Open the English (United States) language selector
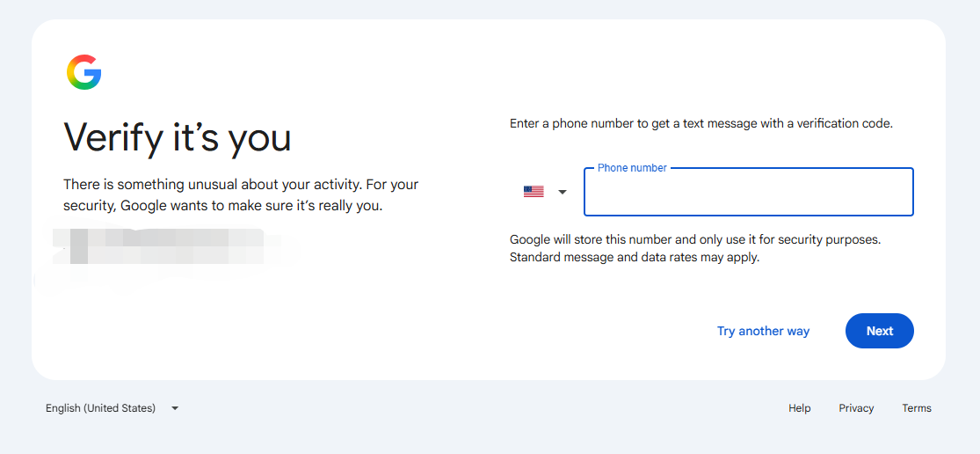 click(x=112, y=408)
